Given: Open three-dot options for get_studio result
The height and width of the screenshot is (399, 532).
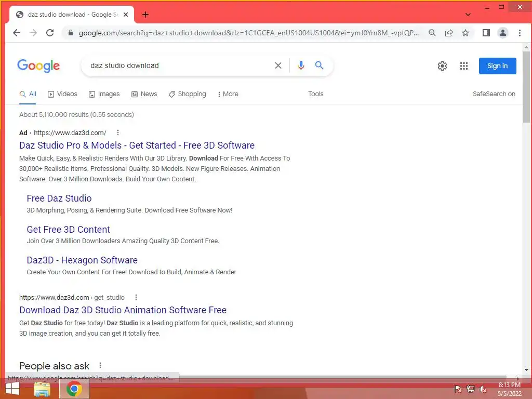Looking at the screenshot, I should pos(136,297).
